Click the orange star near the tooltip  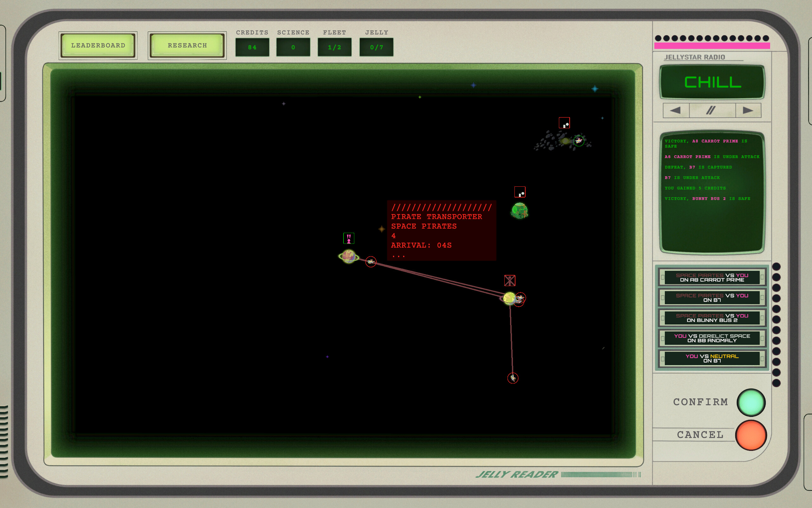[x=382, y=229]
